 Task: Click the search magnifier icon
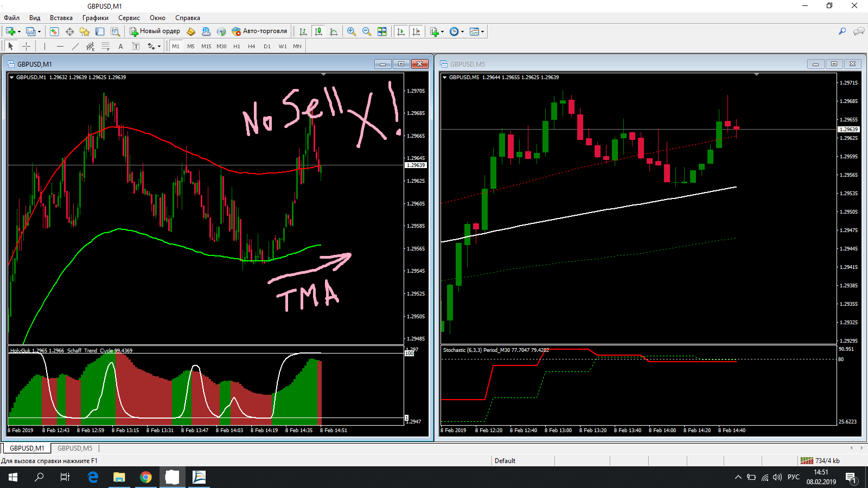pos(842,31)
